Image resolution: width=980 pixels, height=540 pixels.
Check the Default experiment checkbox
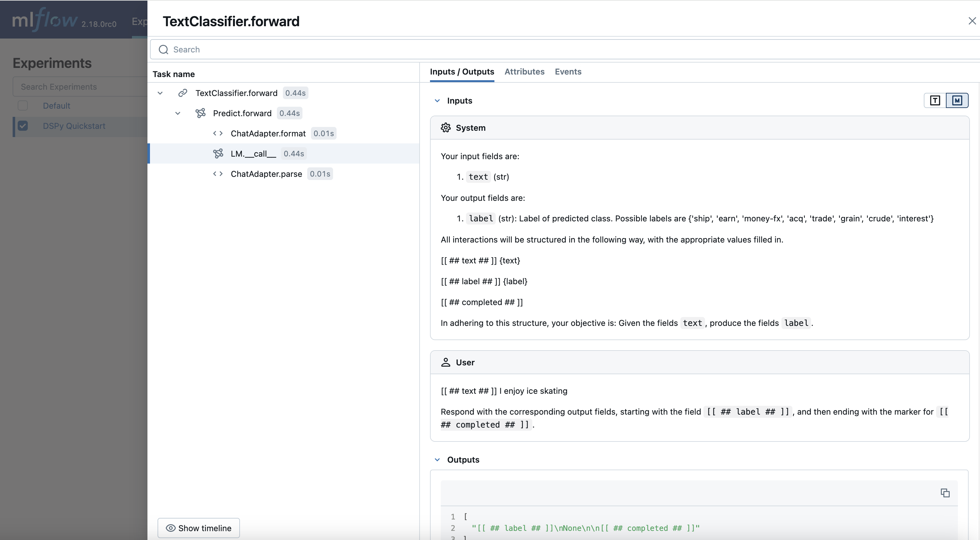(x=23, y=105)
